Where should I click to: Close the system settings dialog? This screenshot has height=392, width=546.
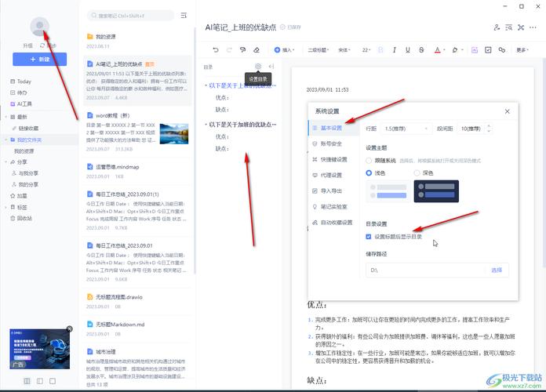507,111
